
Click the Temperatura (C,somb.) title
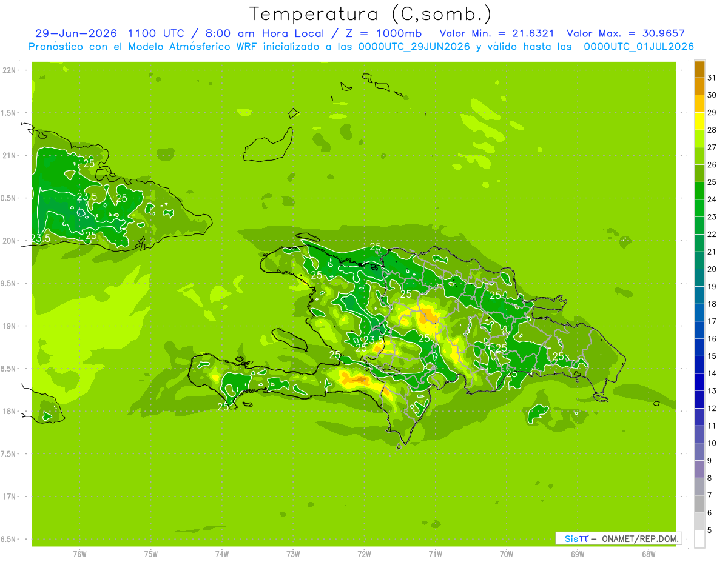370,14
